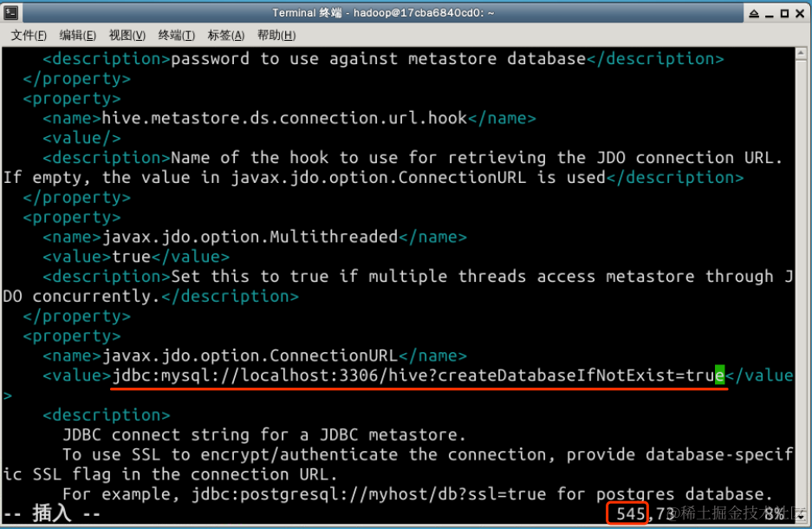The height and width of the screenshot is (529, 812).
Task: Open the 帮助(H) menu
Action: pos(276,36)
